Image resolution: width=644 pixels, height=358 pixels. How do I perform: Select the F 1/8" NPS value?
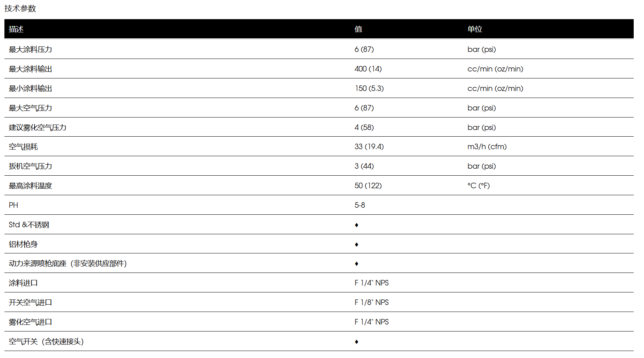click(372, 302)
